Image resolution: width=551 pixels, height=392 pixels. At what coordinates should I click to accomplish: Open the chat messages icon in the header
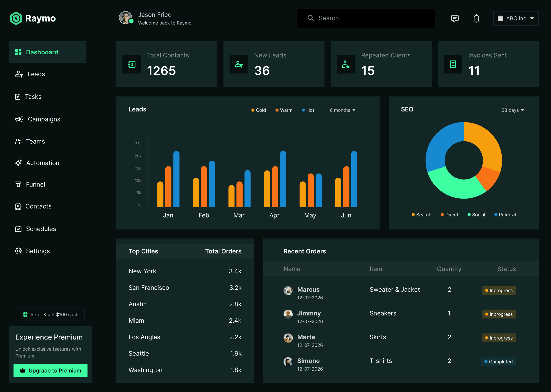click(455, 18)
